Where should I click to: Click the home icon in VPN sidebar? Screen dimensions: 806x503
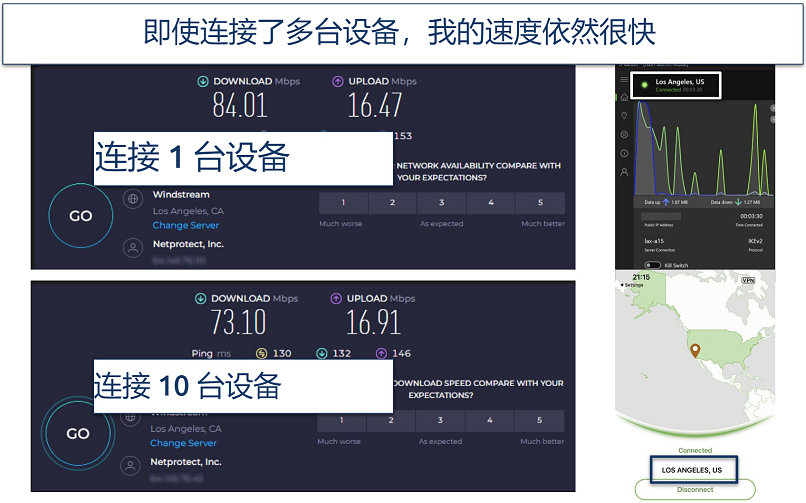pos(624,97)
